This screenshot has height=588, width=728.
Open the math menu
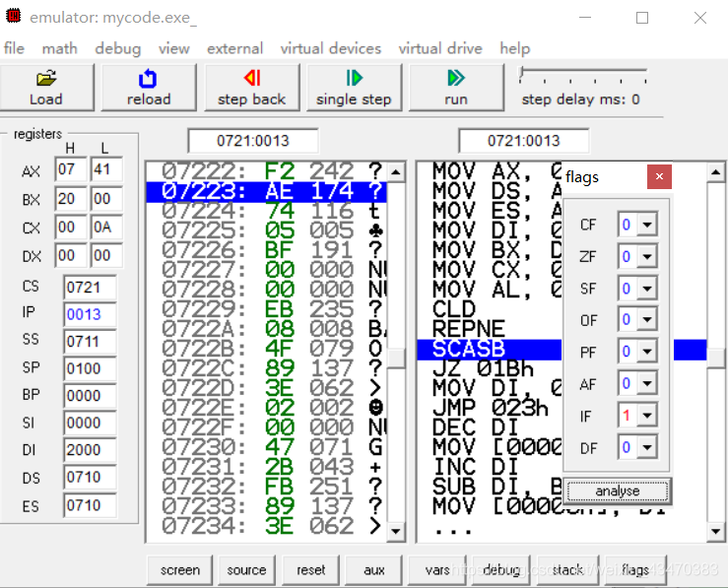coord(59,48)
